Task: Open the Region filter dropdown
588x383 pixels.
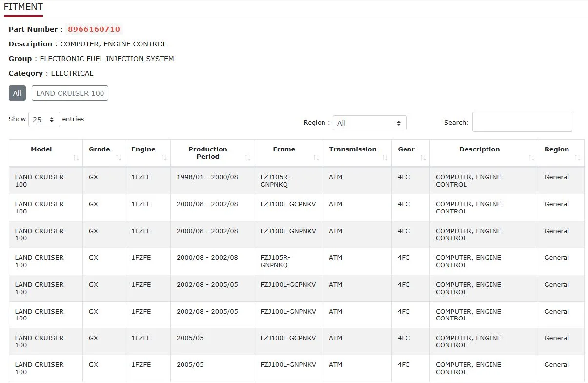Action: pyautogui.click(x=370, y=123)
